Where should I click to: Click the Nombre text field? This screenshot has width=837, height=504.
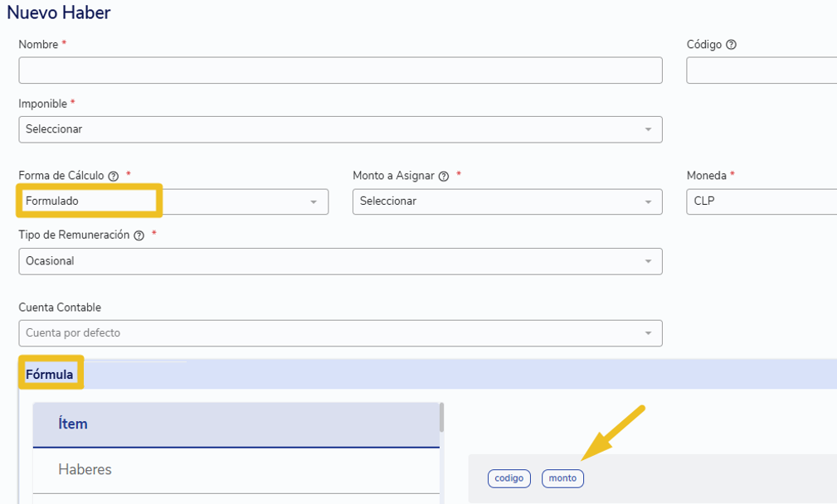click(341, 70)
